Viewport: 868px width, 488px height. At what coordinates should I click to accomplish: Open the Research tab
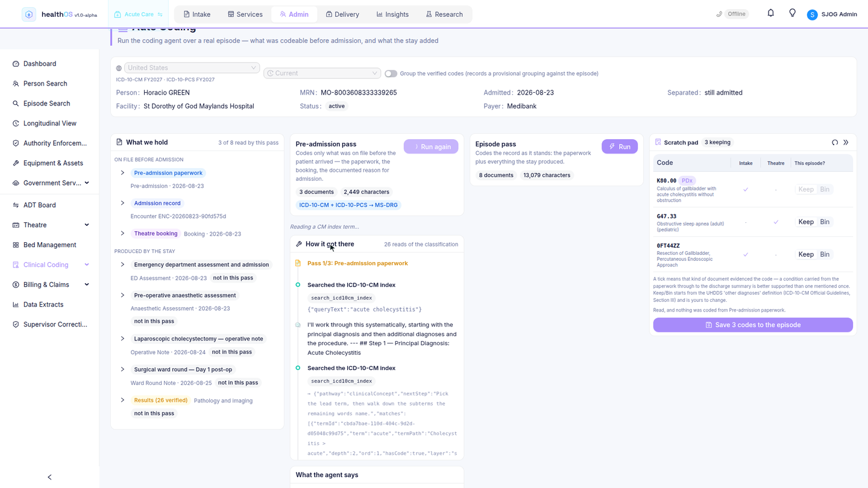444,14
